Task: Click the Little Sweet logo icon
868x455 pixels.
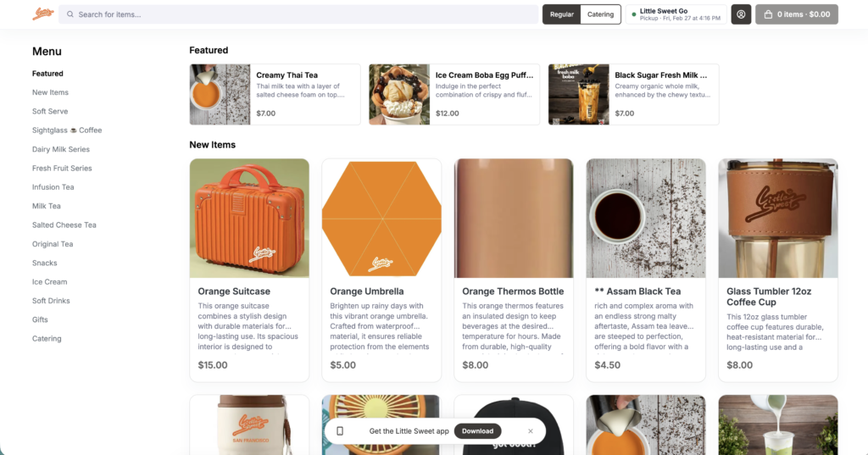Action: click(x=42, y=14)
